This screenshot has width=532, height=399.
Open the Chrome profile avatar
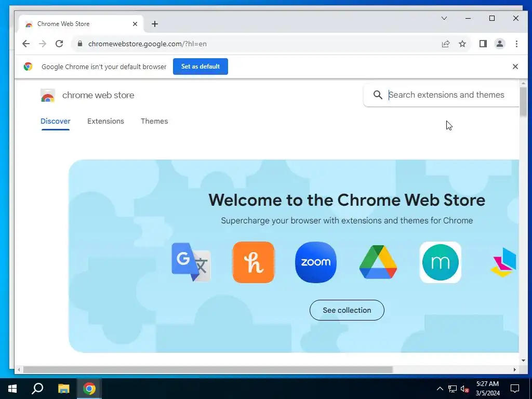(x=500, y=44)
